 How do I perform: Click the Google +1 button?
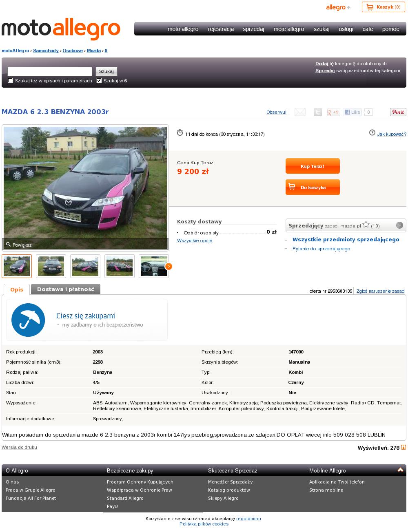[333, 112]
